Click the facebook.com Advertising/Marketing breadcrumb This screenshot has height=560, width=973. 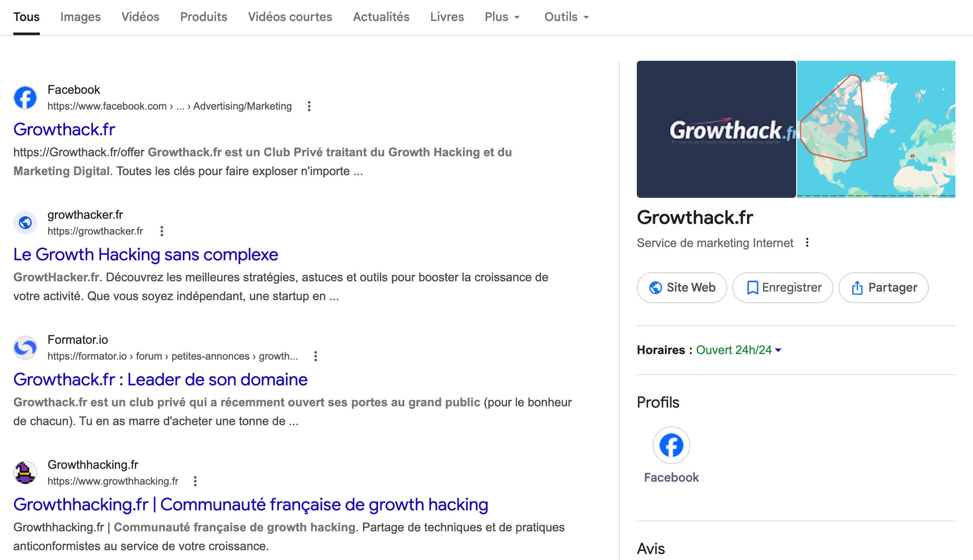[170, 106]
